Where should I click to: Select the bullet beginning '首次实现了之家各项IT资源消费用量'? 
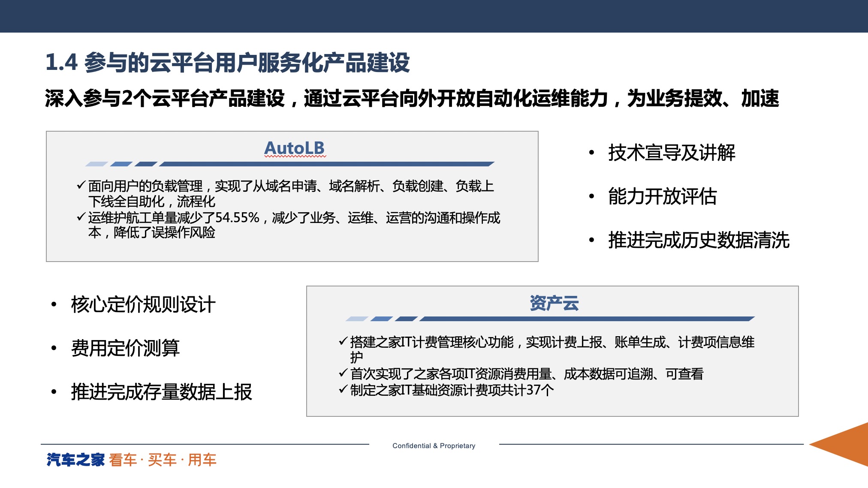(521, 374)
